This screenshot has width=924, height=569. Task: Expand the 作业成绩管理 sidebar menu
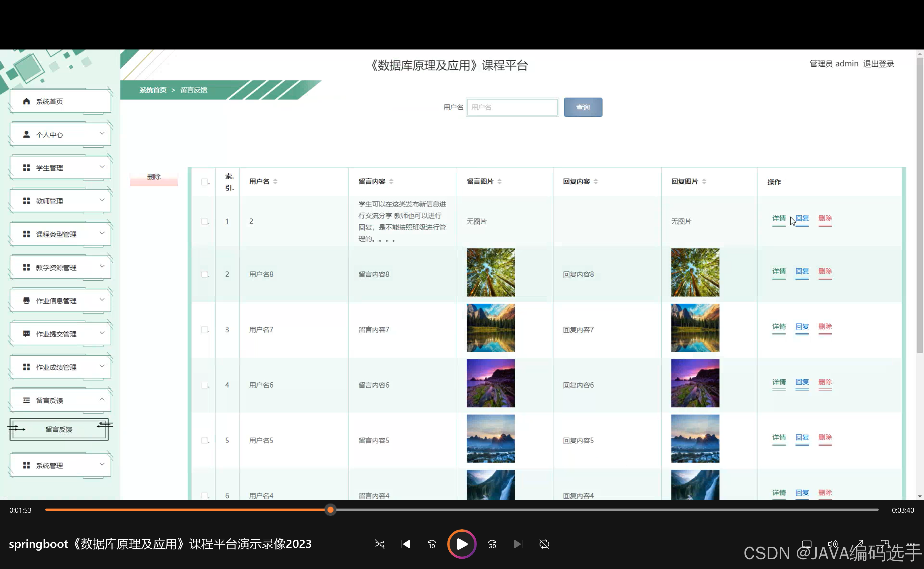click(60, 367)
